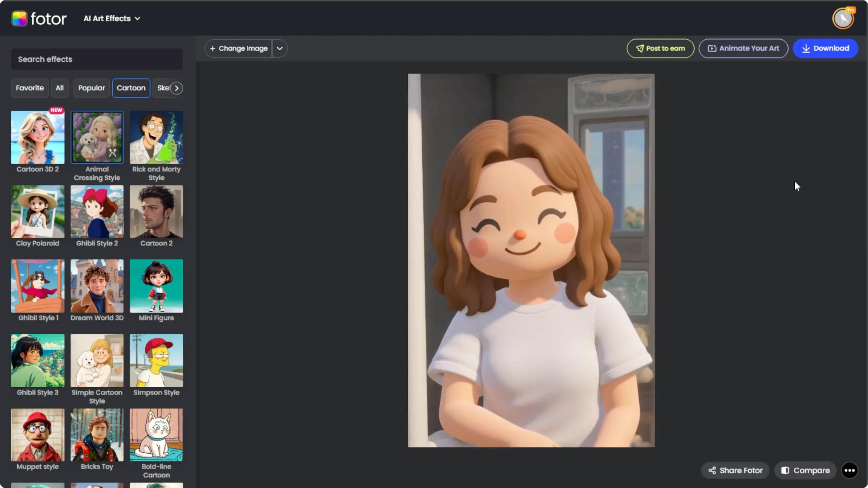The width and height of the screenshot is (868, 488).
Task: Open the three-dots more options button
Action: tap(849, 471)
